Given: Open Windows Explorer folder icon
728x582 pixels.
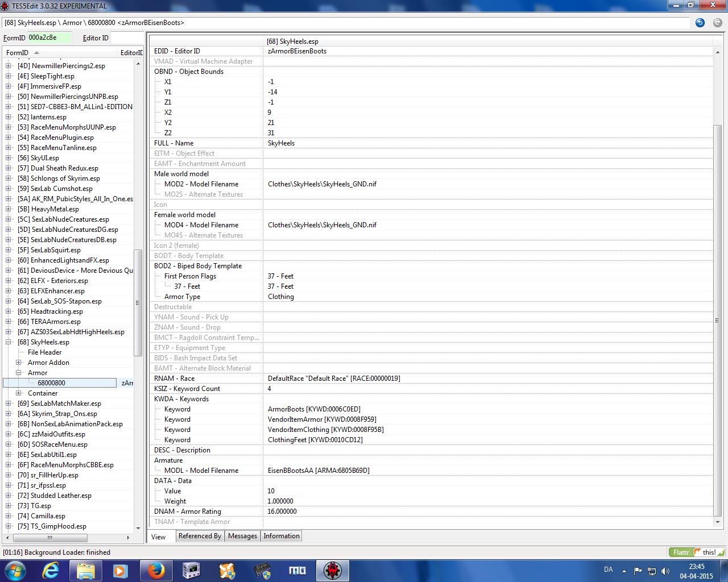Looking at the screenshot, I should (x=85, y=570).
